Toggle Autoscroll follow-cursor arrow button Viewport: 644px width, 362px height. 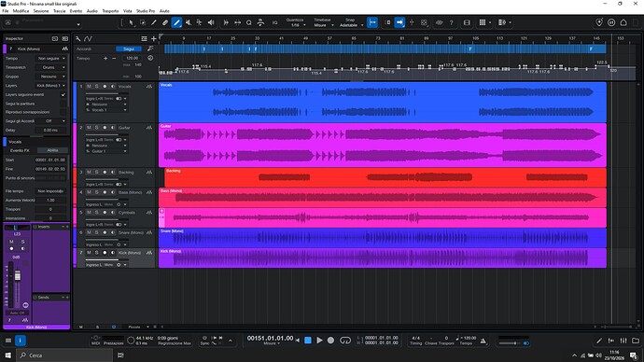click(399, 22)
